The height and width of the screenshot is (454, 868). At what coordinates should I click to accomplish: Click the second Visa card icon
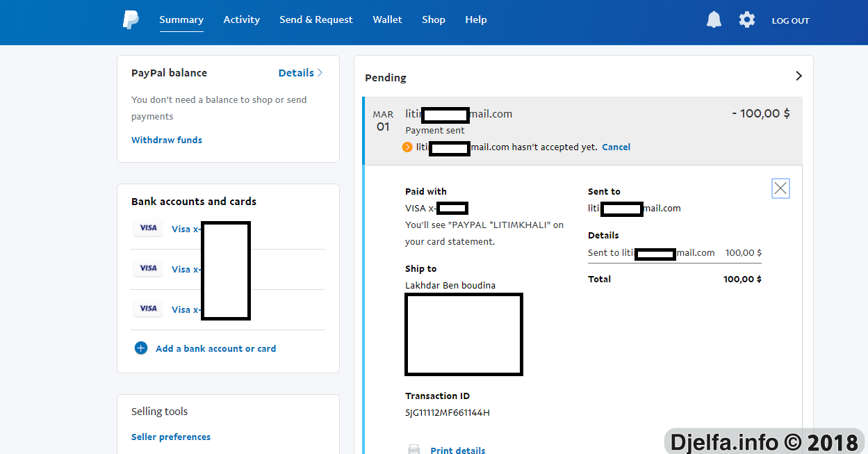point(148,268)
